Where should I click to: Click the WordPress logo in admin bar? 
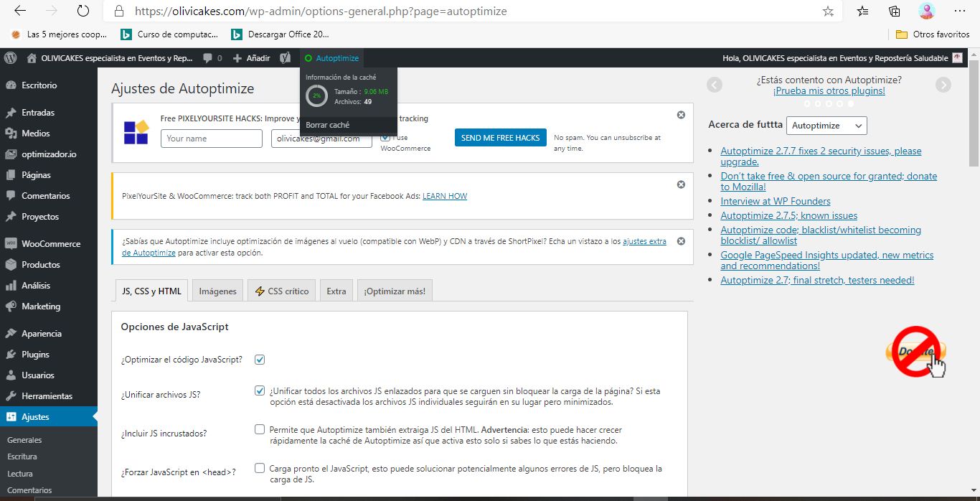(10, 58)
